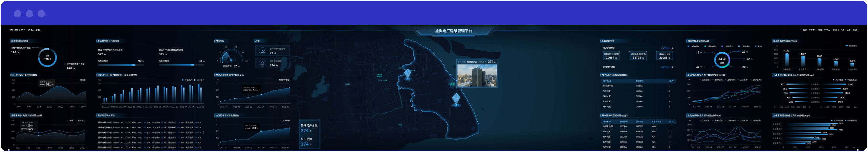Screen dimensions: 868x152
Task: Select the lower-right diamond map marker
Action: (456, 100)
